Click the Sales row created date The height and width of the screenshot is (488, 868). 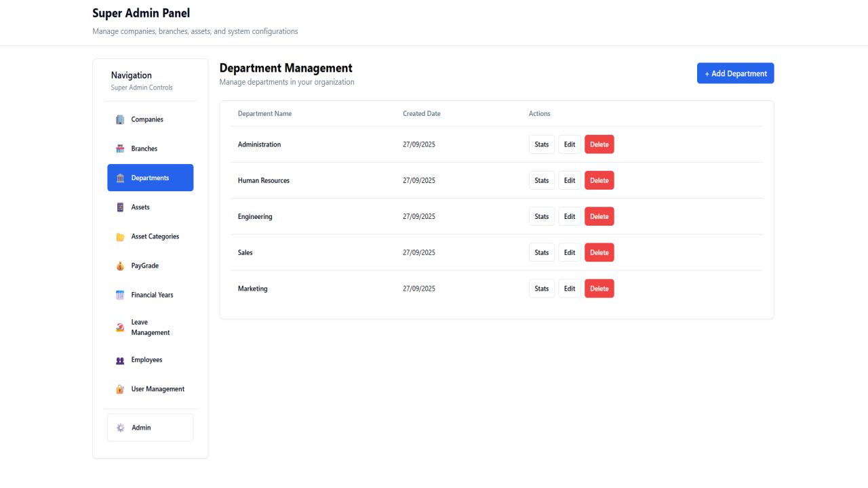(419, 252)
